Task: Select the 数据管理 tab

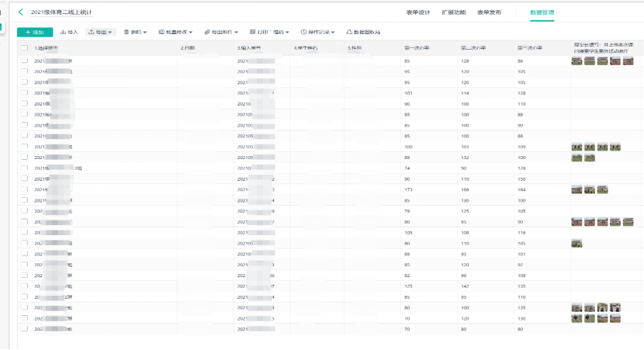Action: point(542,12)
